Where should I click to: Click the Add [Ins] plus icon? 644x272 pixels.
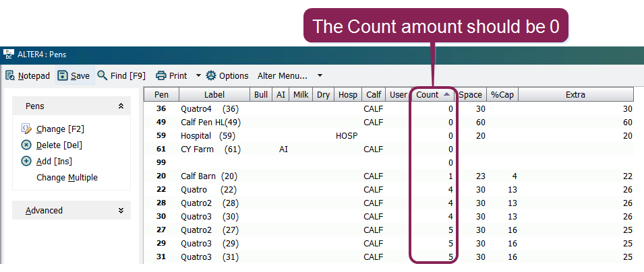pos(26,161)
